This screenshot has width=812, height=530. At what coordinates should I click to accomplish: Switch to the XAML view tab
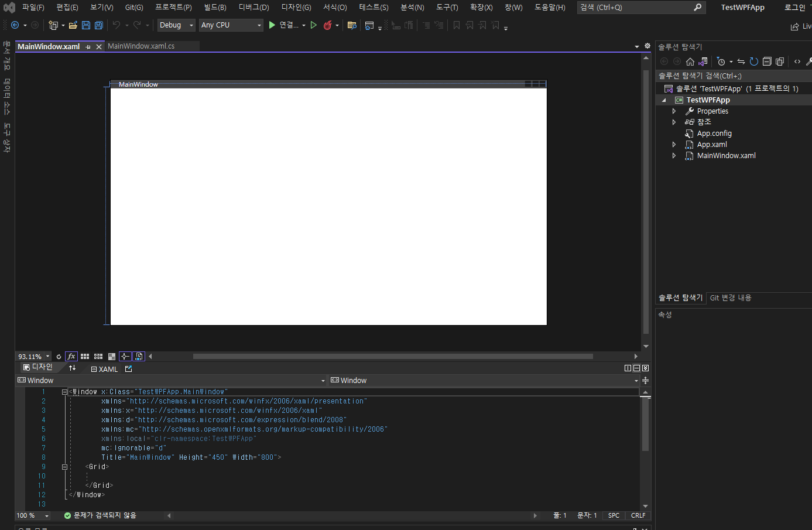(x=104, y=369)
